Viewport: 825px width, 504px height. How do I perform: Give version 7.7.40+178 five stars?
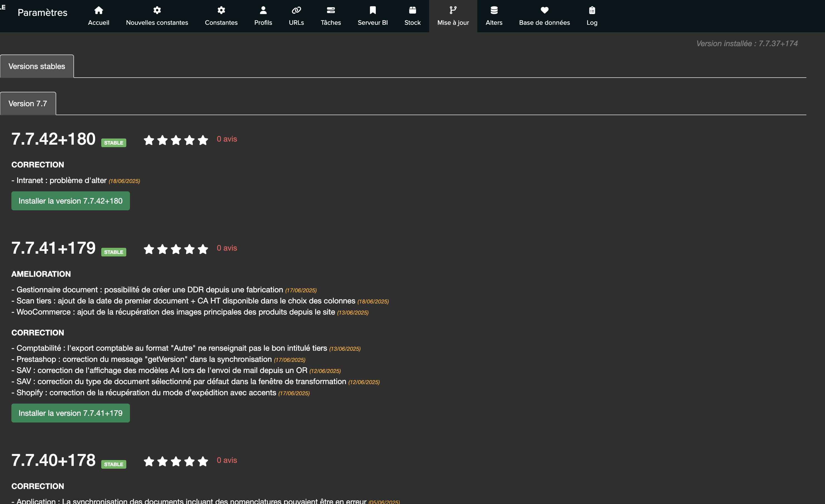[x=202, y=461]
